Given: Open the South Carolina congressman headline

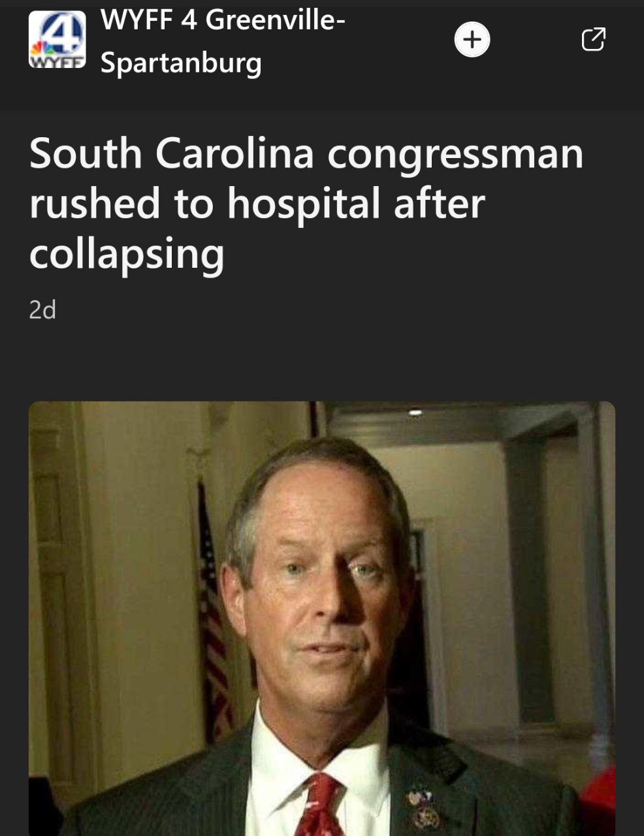Looking at the screenshot, I should tap(306, 203).
